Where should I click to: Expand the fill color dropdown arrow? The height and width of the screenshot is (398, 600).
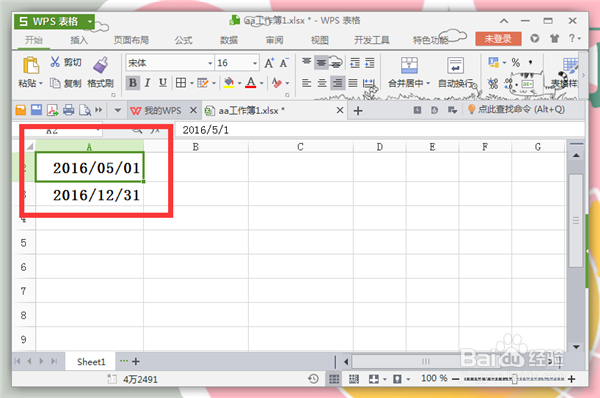coord(239,83)
